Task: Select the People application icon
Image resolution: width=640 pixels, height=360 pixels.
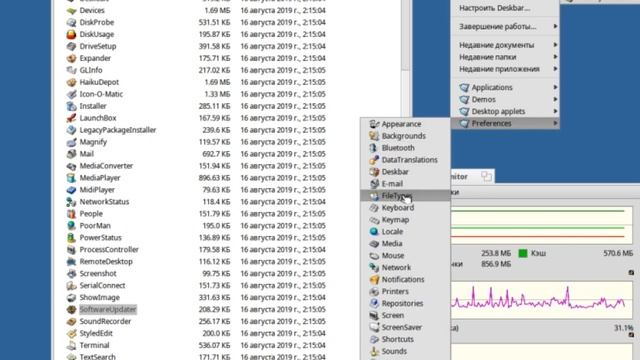Action: point(71,214)
